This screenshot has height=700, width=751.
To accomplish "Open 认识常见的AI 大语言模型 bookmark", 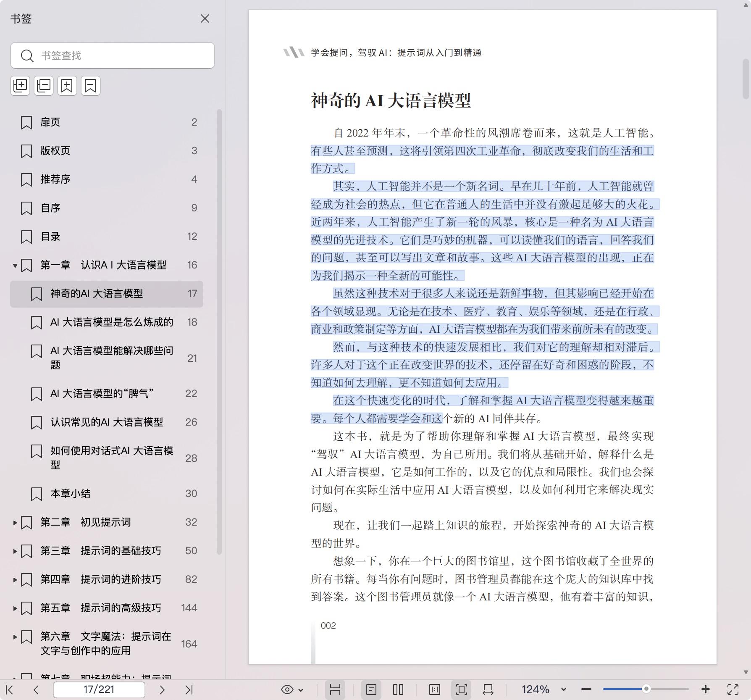I will tap(107, 422).
